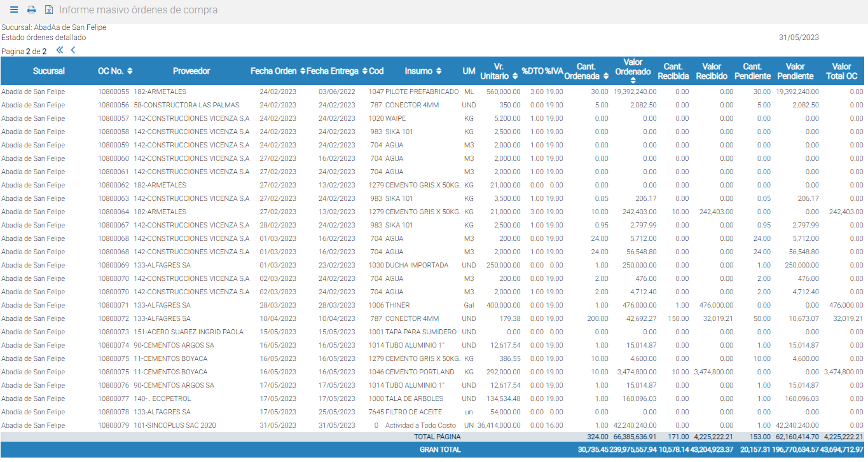Click unit price 134,534.48
This screenshot has height=462, width=868.
(x=504, y=398)
